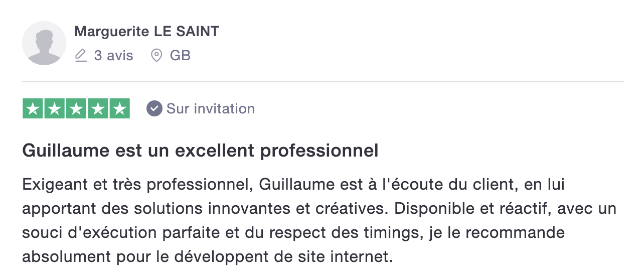Click the verified checkmark badge icon
Screen dimensions: 644x276
154,108
